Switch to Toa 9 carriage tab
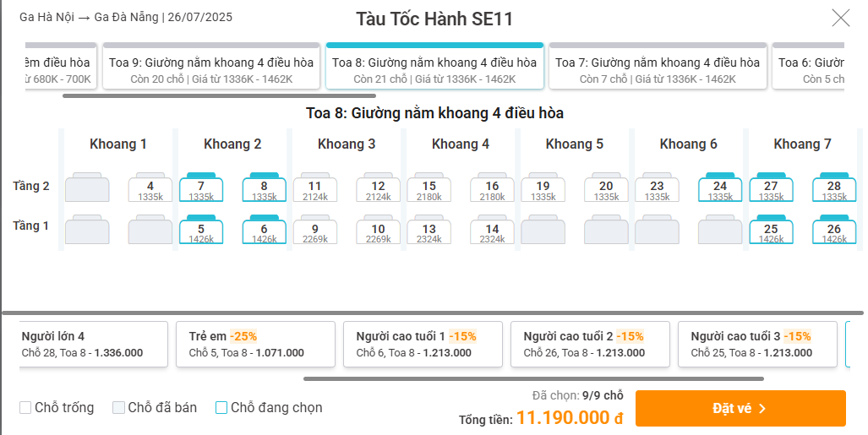This screenshot has width=868, height=435. point(211,66)
